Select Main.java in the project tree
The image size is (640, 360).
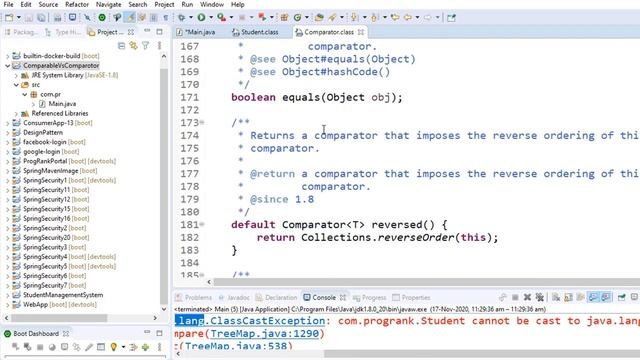click(x=62, y=104)
